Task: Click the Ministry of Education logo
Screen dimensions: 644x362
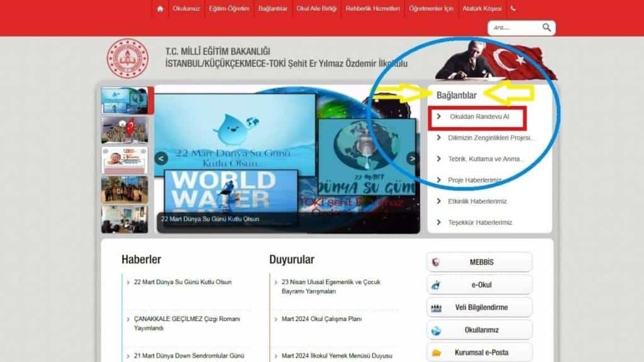Action: (x=127, y=59)
